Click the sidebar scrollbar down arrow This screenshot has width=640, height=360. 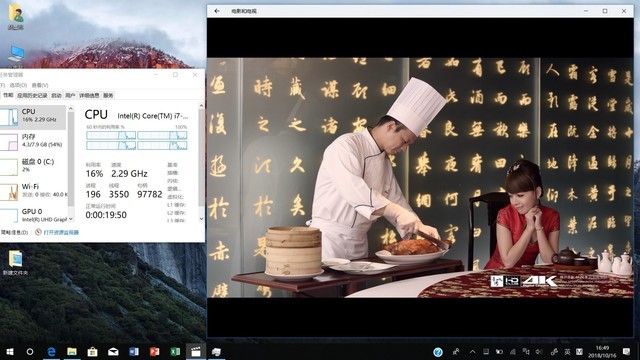(71, 219)
